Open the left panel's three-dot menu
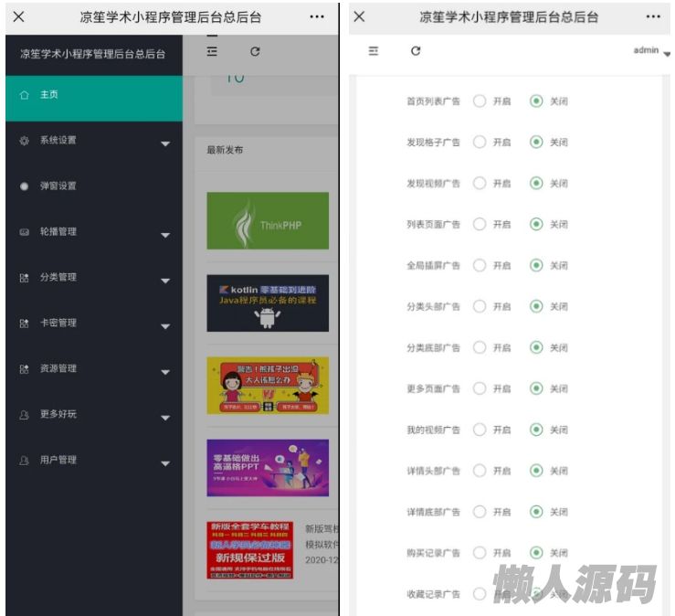The height and width of the screenshot is (616, 675). click(317, 16)
